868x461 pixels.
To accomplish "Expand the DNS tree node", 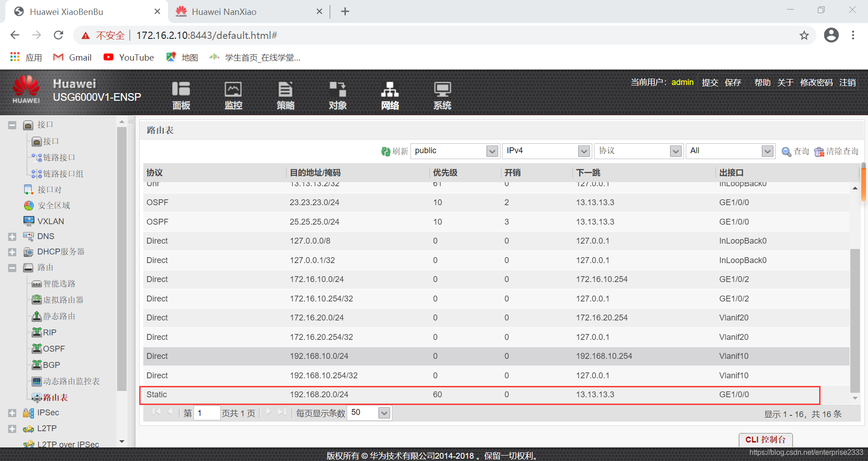I will pos(12,237).
